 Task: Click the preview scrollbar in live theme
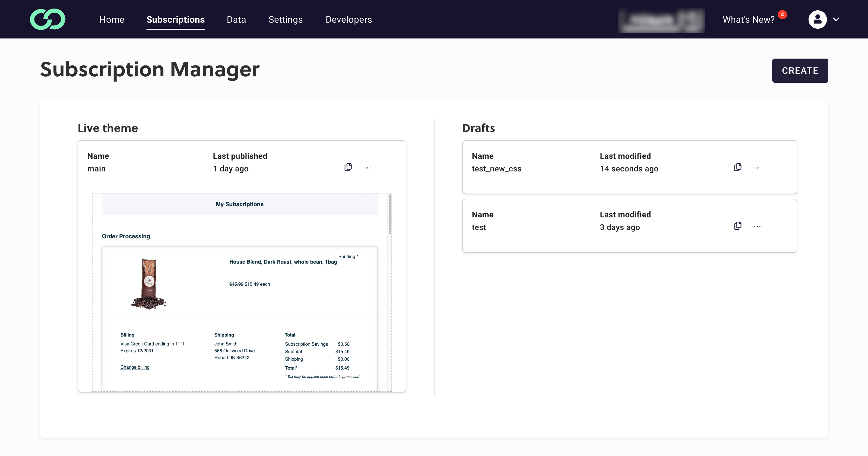click(x=390, y=215)
